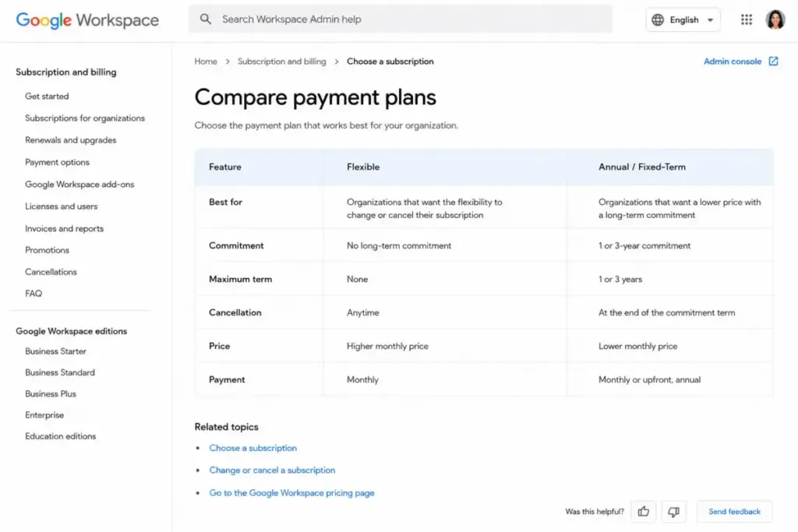Select the Best for row label
Image resolution: width=798 pixels, height=532 pixels.
coord(225,202)
